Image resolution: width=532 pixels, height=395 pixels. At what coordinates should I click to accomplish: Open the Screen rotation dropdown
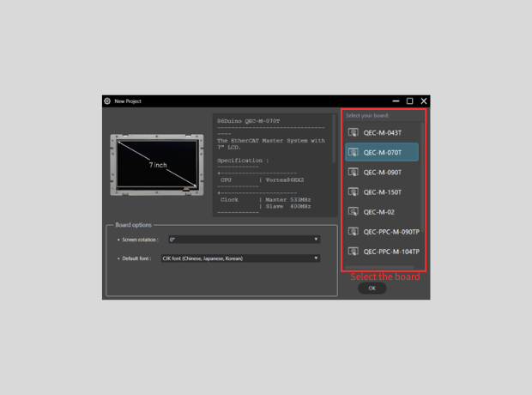[244, 240]
